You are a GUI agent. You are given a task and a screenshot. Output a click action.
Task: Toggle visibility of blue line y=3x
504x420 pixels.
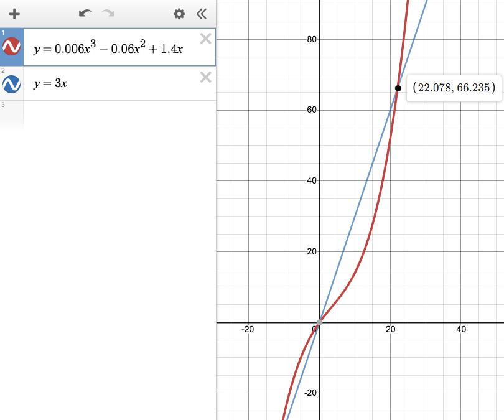pos(12,84)
